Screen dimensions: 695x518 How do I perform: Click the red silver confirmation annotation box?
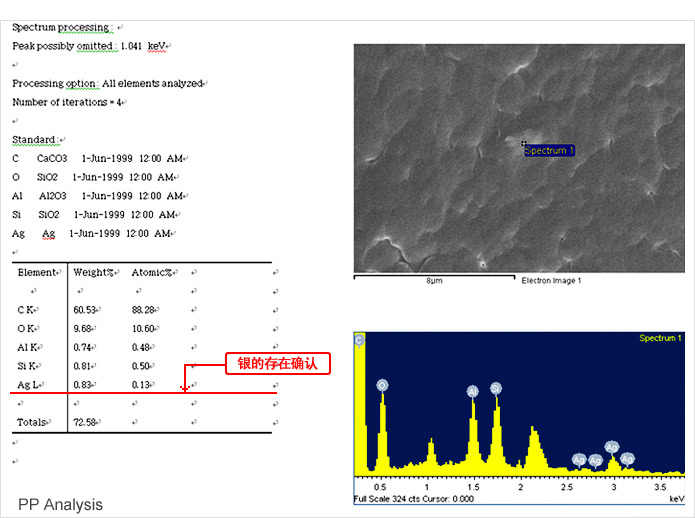click(x=277, y=364)
